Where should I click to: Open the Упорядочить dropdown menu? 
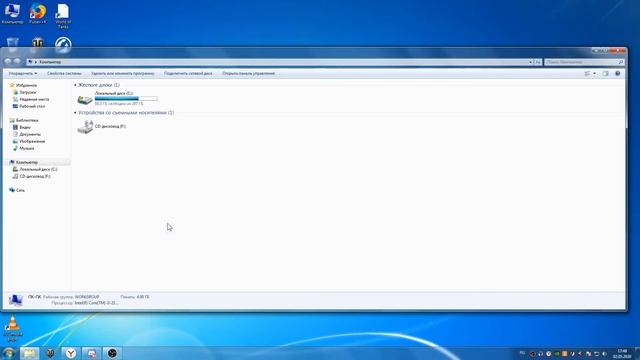[23, 73]
